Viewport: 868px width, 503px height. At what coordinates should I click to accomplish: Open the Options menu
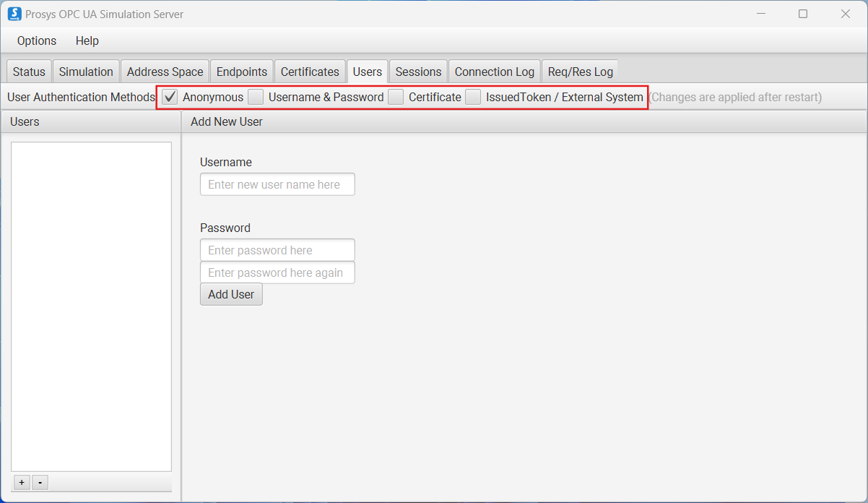(x=37, y=40)
